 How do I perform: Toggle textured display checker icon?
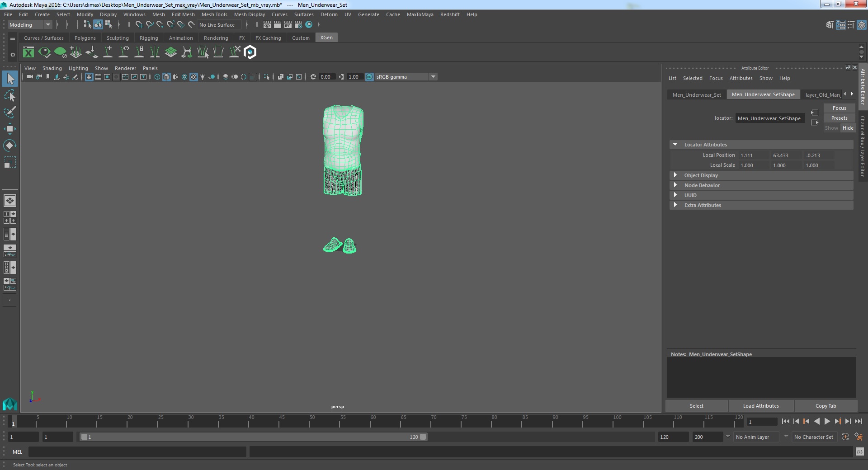193,77
